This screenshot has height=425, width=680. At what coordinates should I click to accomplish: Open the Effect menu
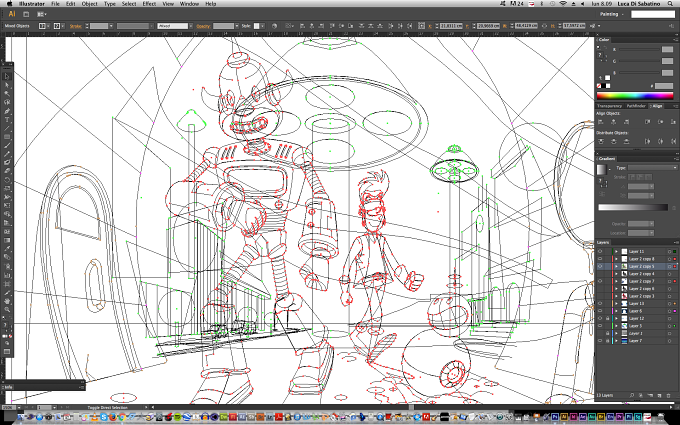pos(149,3)
